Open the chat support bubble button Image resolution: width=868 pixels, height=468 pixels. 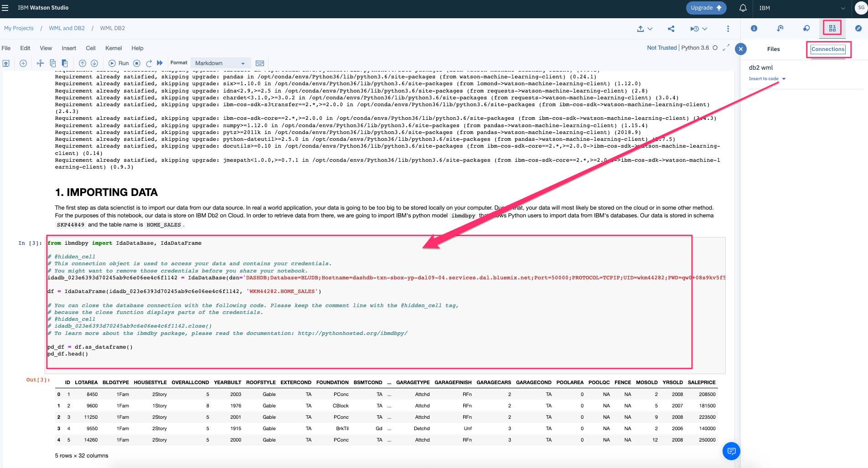coord(731,451)
